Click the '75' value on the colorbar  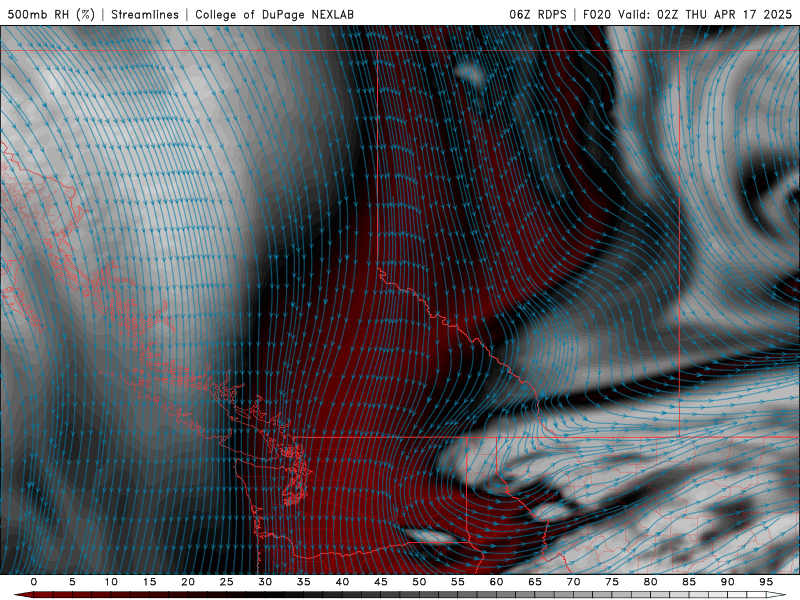(x=612, y=582)
